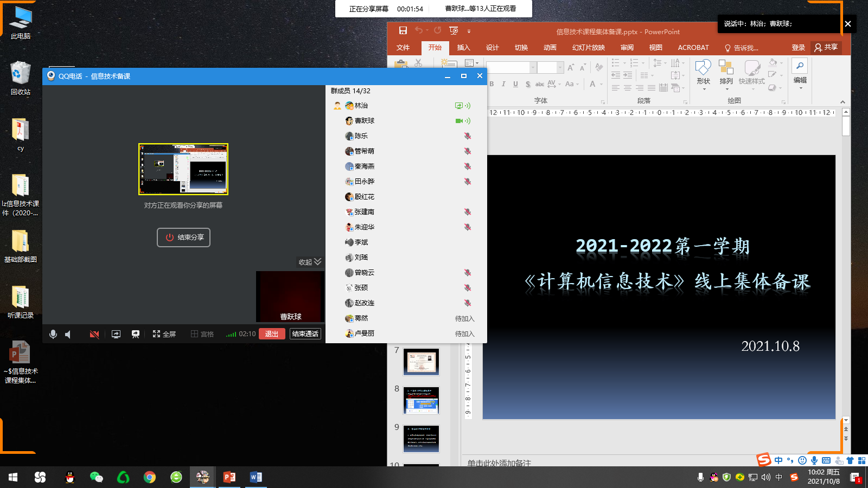Switch QQ call to fullscreen (全屏)

tap(164, 334)
